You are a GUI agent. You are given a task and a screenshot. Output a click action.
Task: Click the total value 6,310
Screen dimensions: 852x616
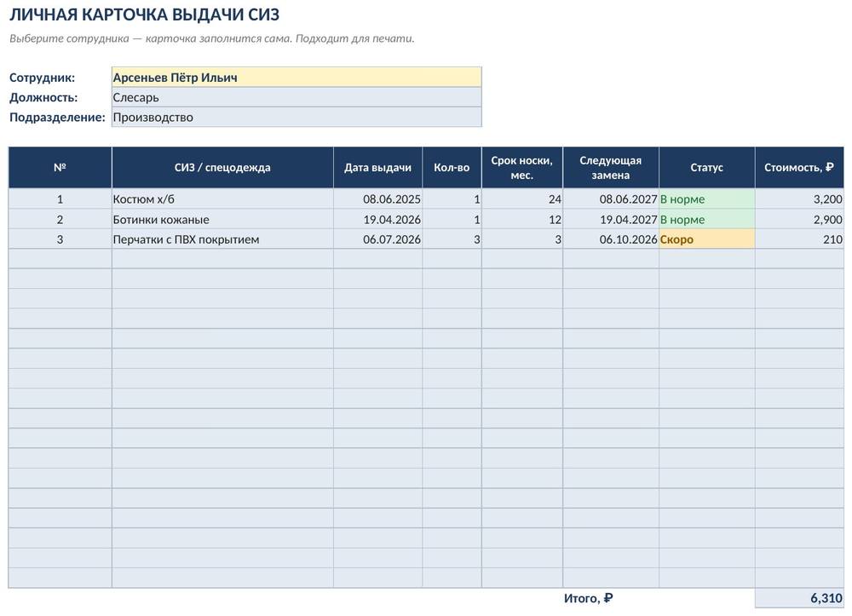(x=799, y=598)
